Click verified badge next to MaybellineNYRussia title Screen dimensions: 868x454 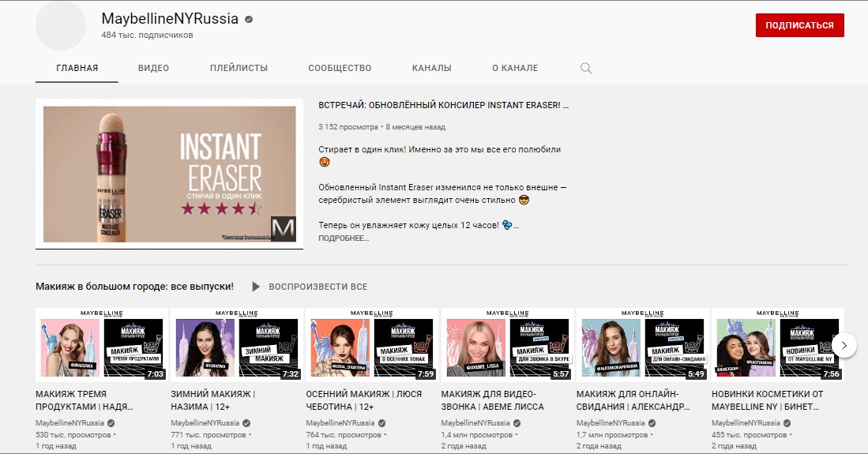[x=249, y=20]
